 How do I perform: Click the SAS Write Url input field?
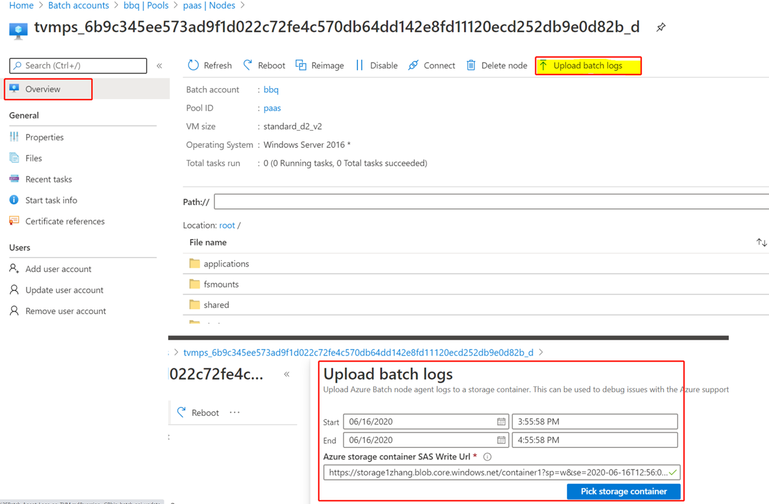click(x=502, y=473)
